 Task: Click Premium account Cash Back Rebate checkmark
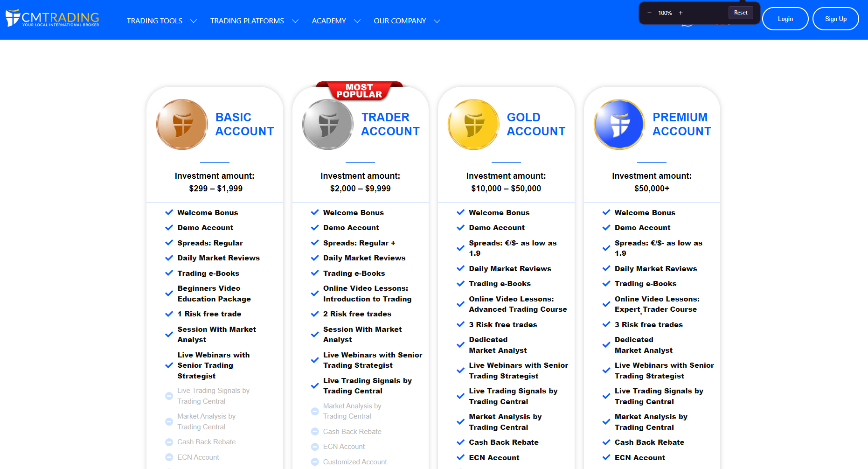[x=606, y=442]
